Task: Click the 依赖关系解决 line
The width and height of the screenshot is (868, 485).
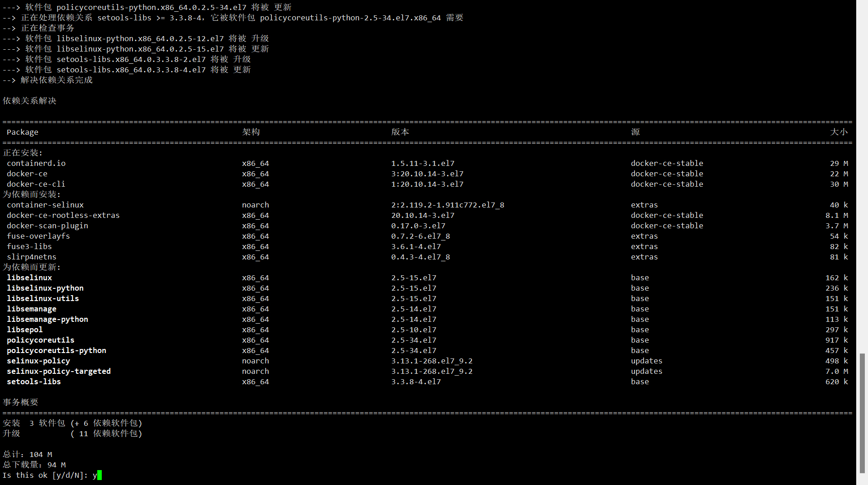Action: click(30, 101)
